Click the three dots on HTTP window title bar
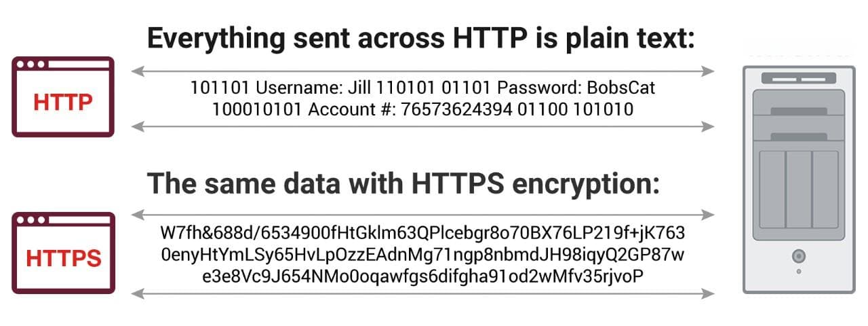The height and width of the screenshot is (326, 868). tap(32, 65)
